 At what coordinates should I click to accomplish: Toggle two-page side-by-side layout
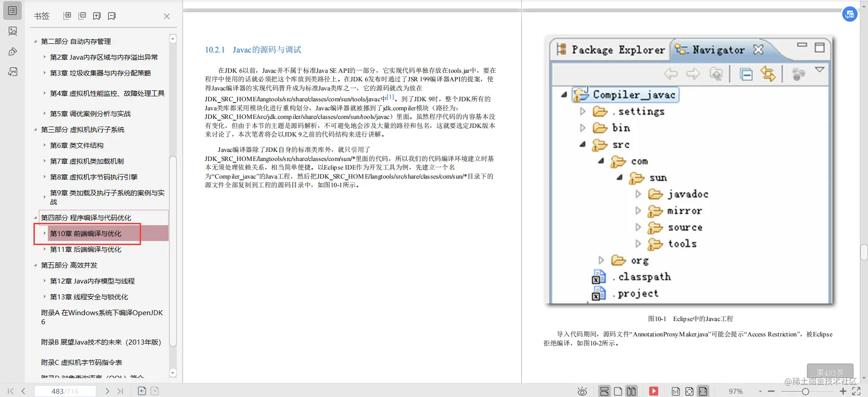(632, 391)
